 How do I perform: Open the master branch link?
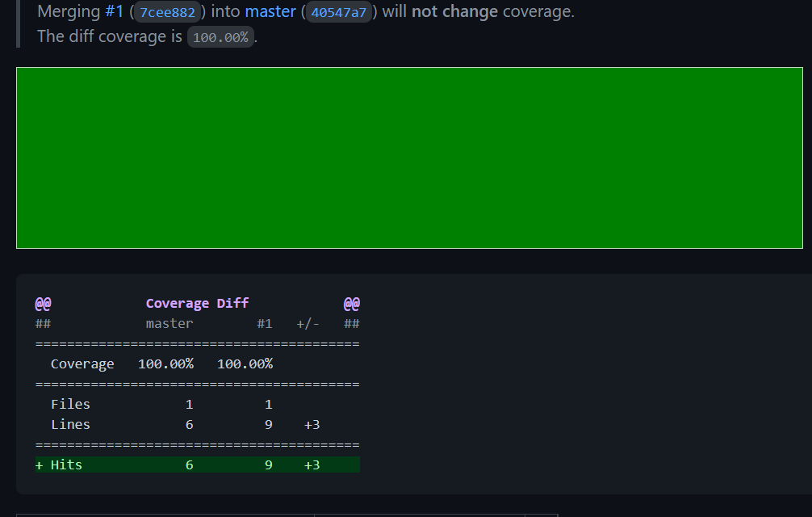(x=270, y=12)
